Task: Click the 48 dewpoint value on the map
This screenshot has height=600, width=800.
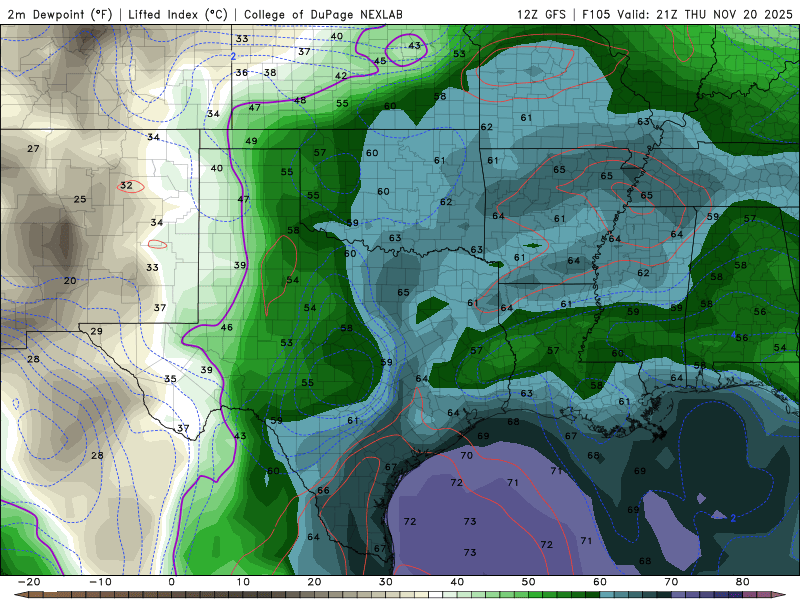Action: point(300,100)
